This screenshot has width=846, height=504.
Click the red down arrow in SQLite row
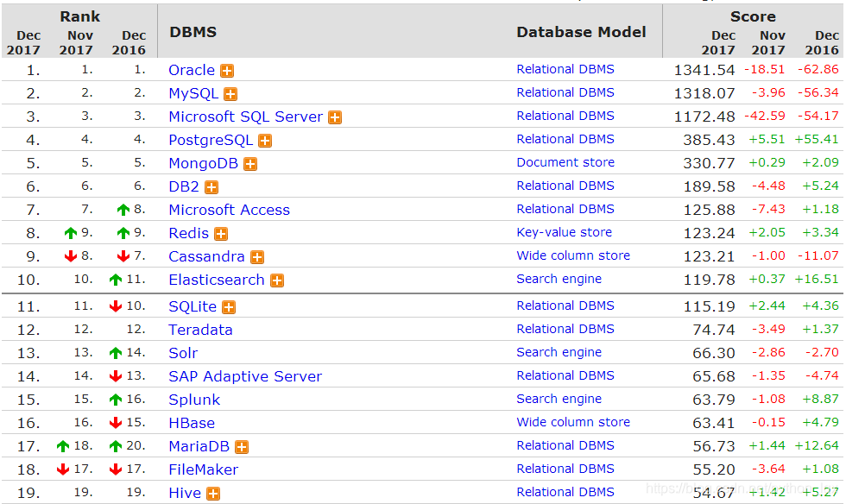tap(116, 306)
